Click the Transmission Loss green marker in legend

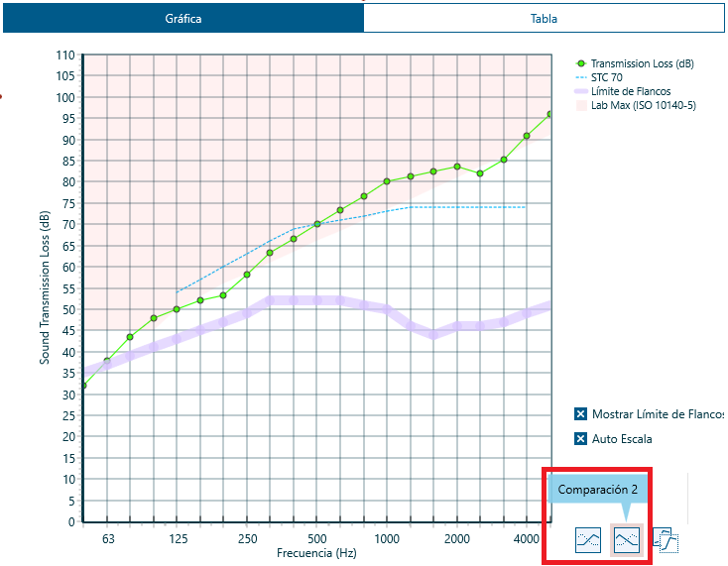pos(581,63)
